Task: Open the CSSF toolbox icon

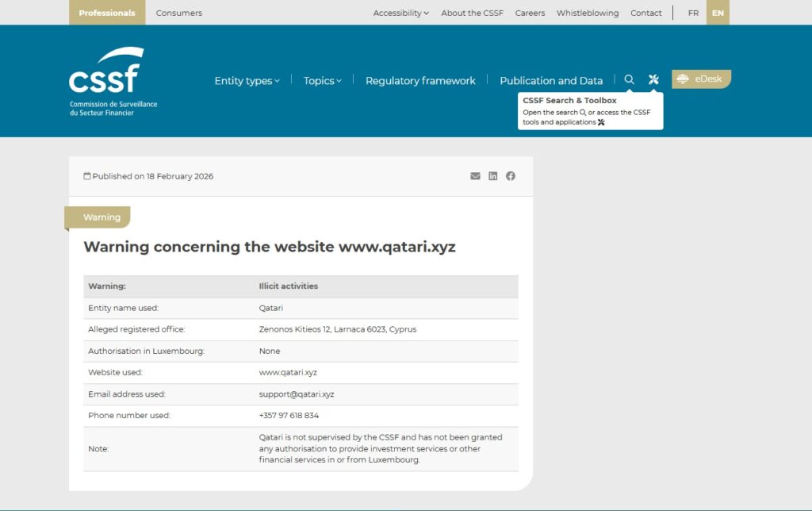Action: (x=653, y=79)
